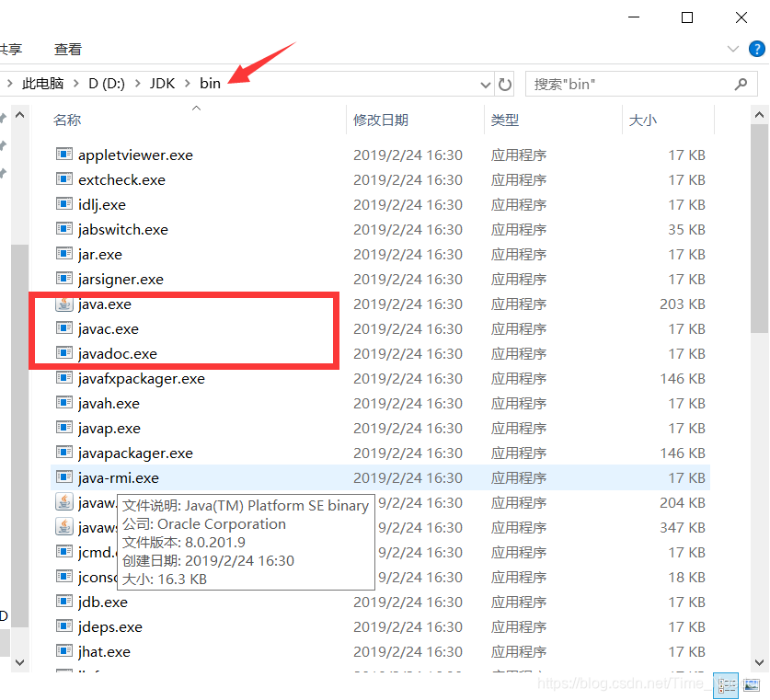Click the javapackager.exe file icon

pos(63,453)
